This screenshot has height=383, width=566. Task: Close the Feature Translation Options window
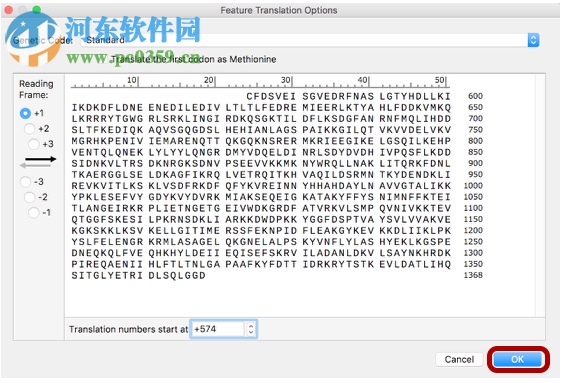pyautogui.click(x=9, y=10)
